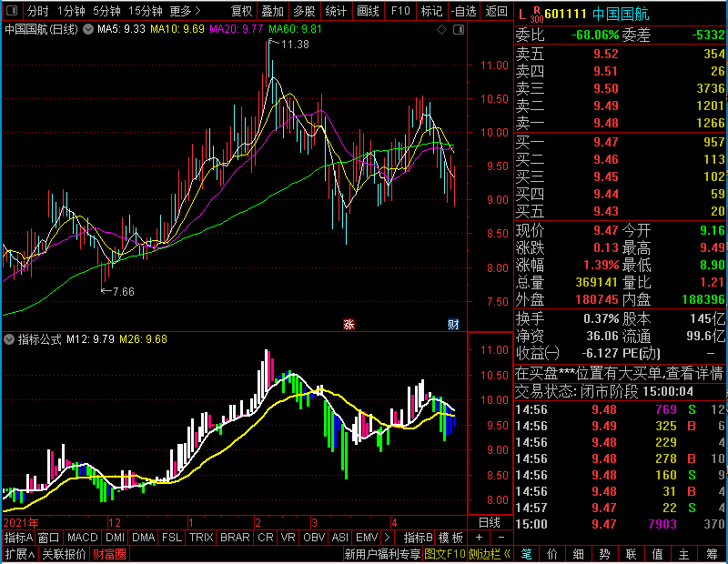Screen dimensions: 728x564
Task: Click the 叠加 overlay button
Action: (272, 11)
